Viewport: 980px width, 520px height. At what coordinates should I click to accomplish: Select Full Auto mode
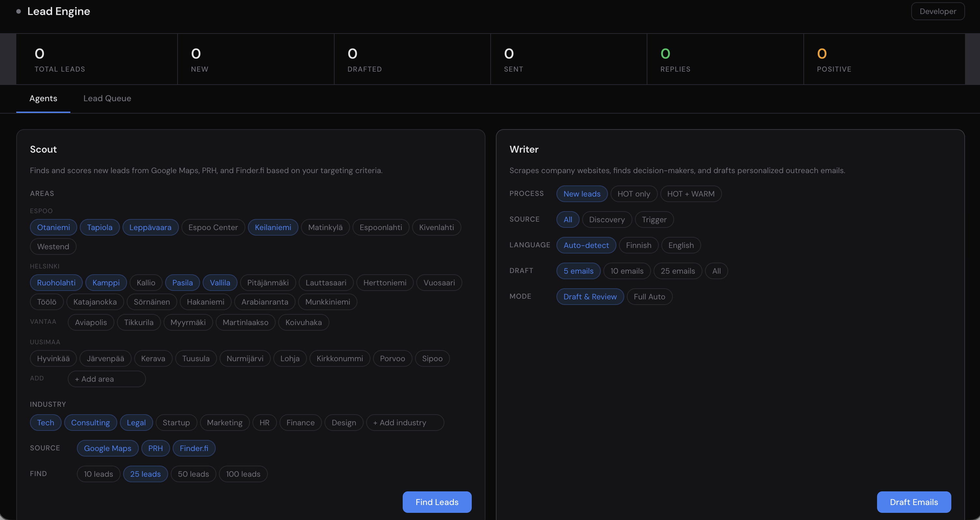pos(649,297)
